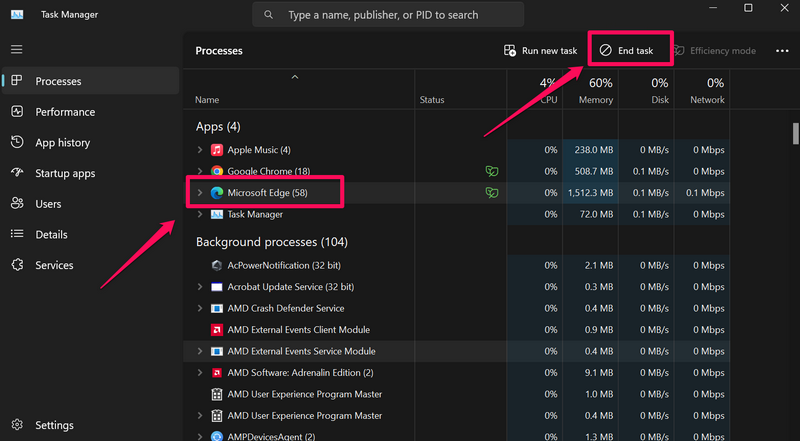This screenshot has height=441, width=800.
Task: Click the Acrobat Update Service icon
Action: (217, 287)
